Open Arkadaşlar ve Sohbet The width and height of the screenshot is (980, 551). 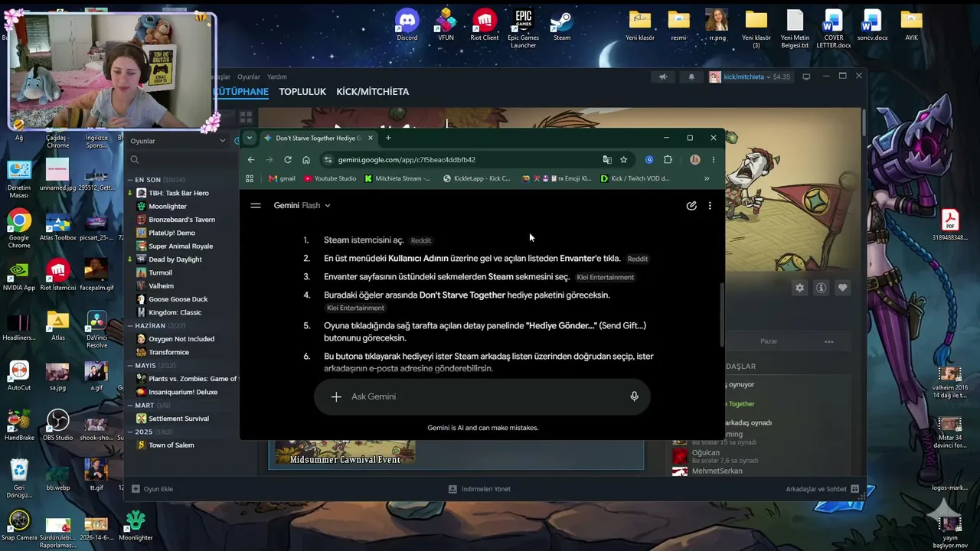(822, 489)
